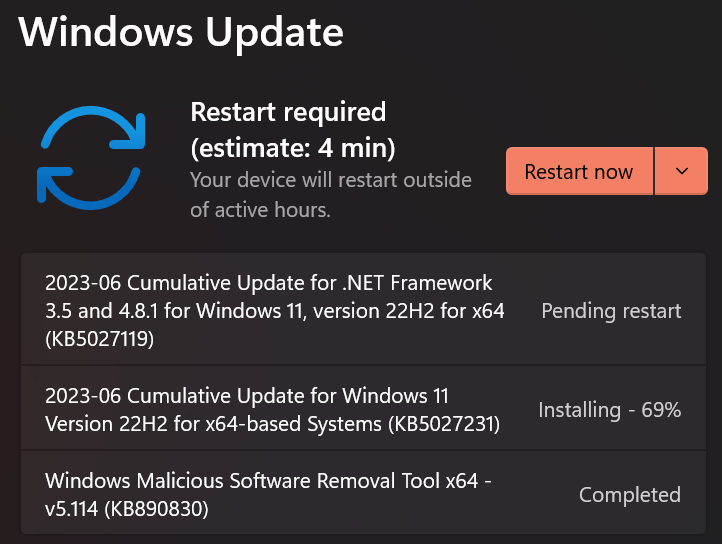This screenshot has height=544, width=722.
Task: Select the Windows 11 cumulative update entry
Action: pyautogui.click(x=270, y=410)
